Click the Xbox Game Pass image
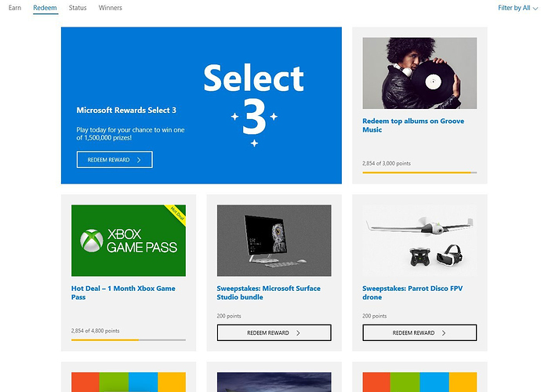The height and width of the screenshot is (392, 541). click(129, 241)
